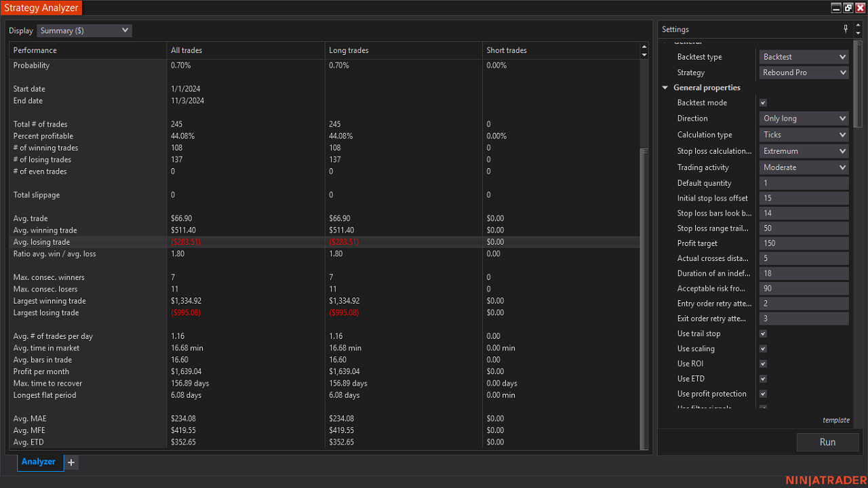This screenshot has width=868, height=488.
Task: Open the Calculation type Ticks dropdown
Action: [x=804, y=135]
